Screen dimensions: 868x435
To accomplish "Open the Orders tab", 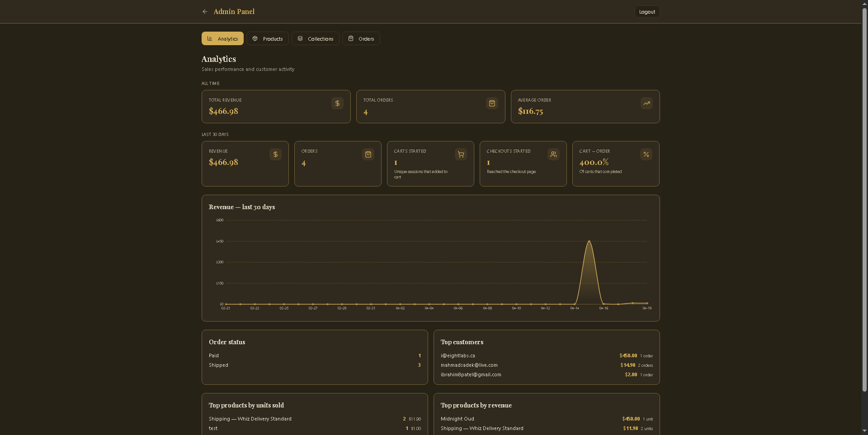I will click(x=361, y=38).
